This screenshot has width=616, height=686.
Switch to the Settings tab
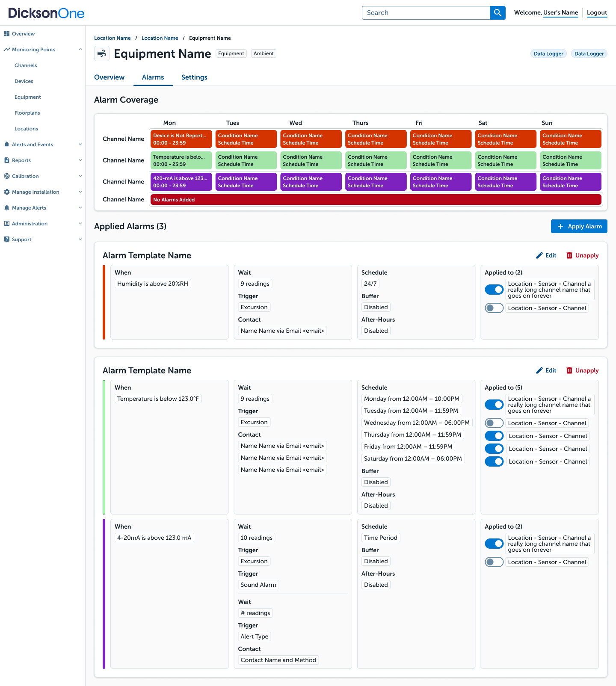[194, 77]
